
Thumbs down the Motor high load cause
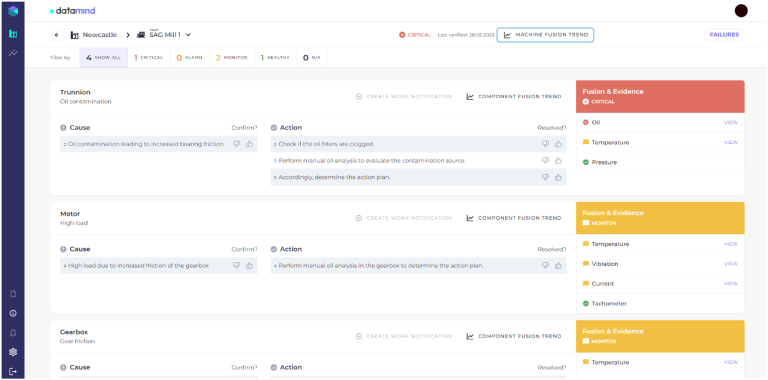click(237, 265)
